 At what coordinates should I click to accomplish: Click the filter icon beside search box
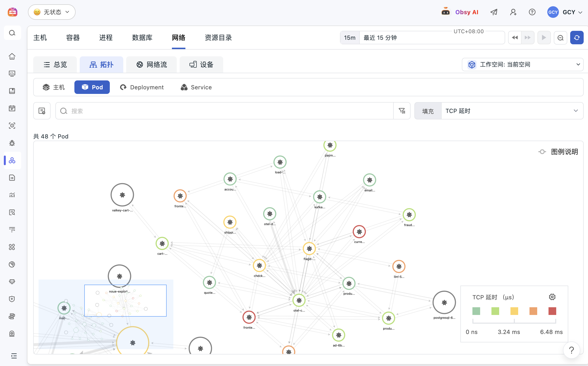tap(402, 111)
